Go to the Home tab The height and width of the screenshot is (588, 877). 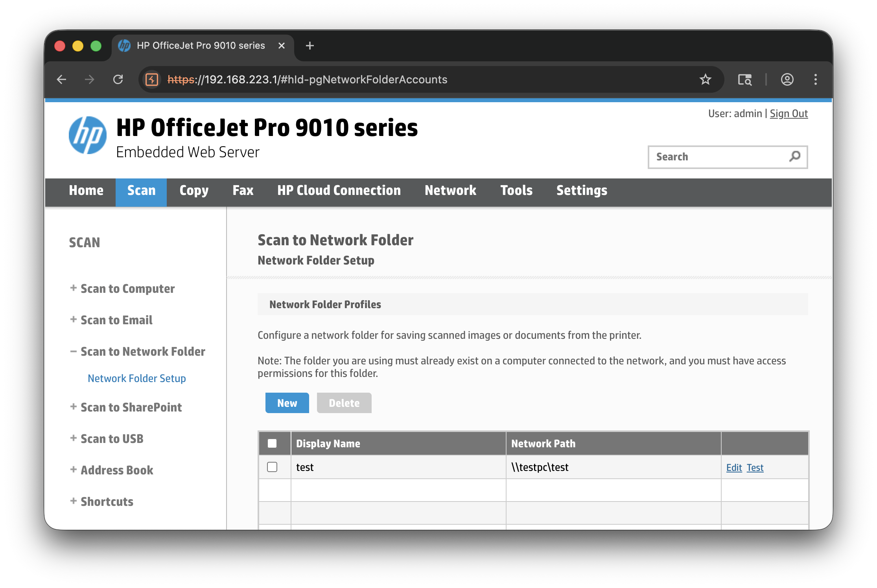pyautogui.click(x=86, y=191)
